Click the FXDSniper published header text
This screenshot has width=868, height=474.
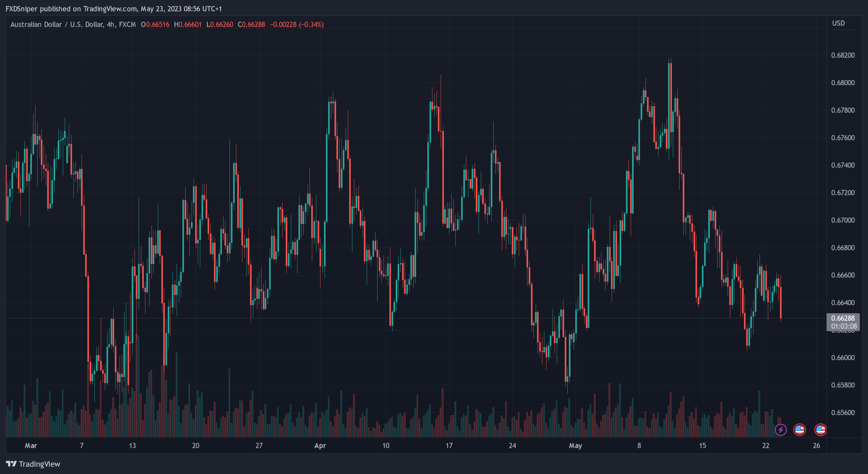114,9
